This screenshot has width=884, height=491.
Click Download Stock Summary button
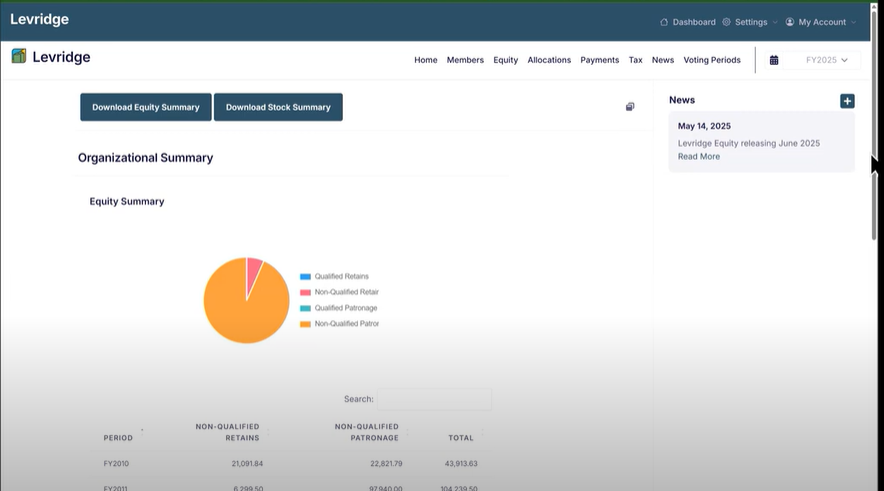pyautogui.click(x=278, y=107)
